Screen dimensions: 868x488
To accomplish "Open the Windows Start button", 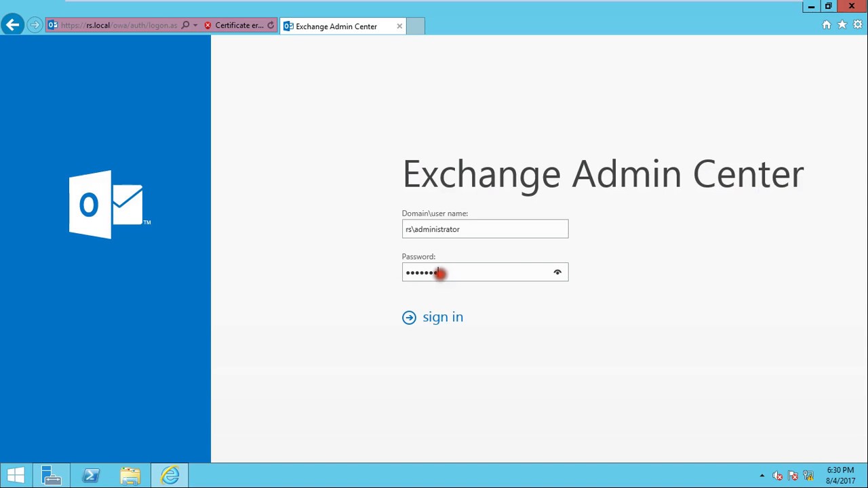I will click(16, 476).
